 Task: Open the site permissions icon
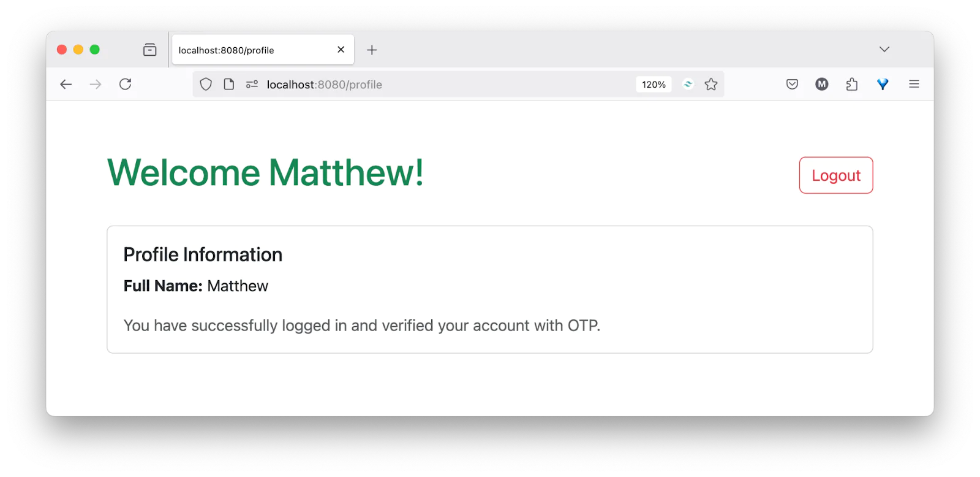click(251, 84)
